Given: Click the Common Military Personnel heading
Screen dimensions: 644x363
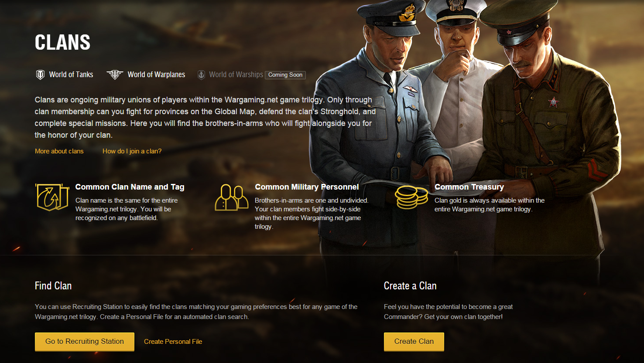Looking at the screenshot, I should point(307,187).
